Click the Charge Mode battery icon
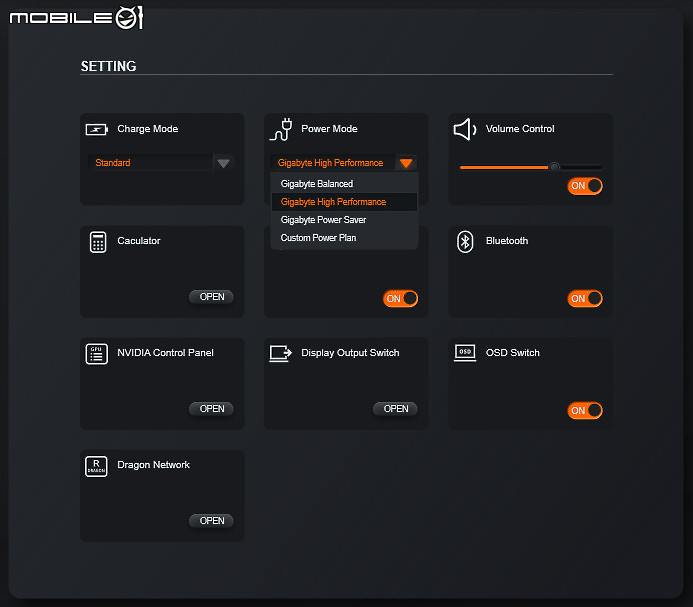693x607 pixels. pos(96,130)
